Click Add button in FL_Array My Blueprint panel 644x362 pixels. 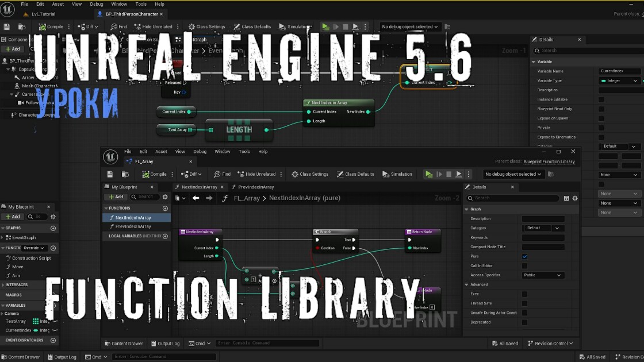coord(116,197)
